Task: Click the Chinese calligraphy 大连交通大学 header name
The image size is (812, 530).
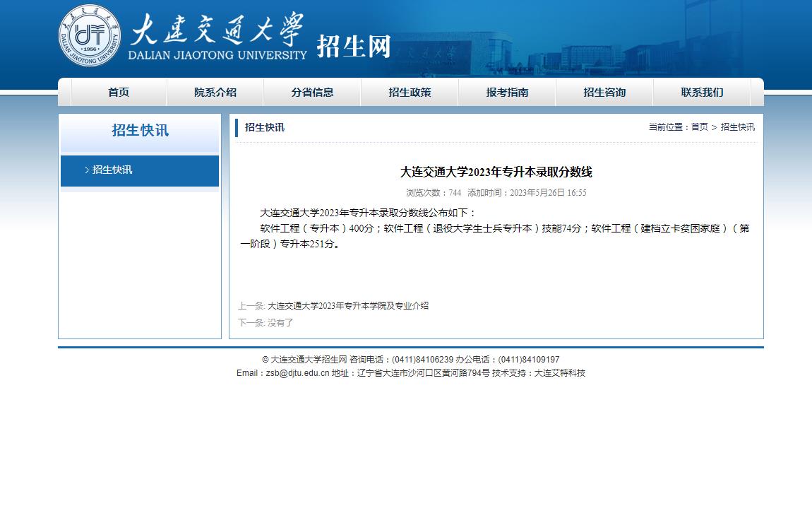Action: 217,30
